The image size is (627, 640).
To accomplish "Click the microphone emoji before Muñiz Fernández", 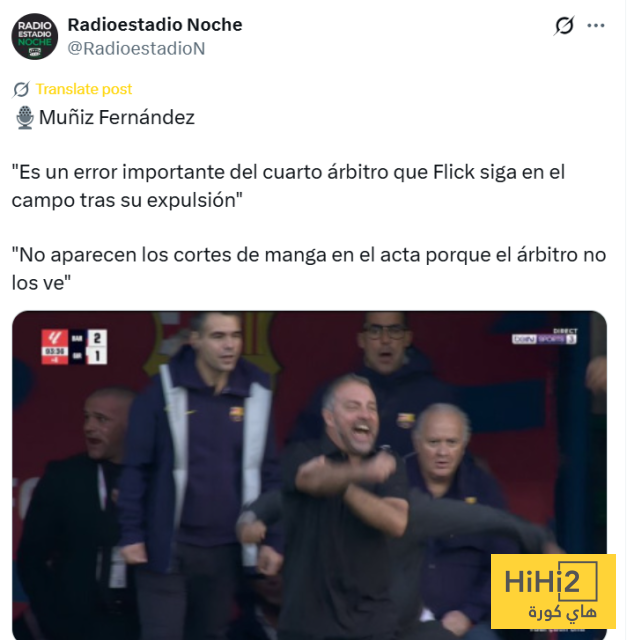I will (x=25, y=118).
